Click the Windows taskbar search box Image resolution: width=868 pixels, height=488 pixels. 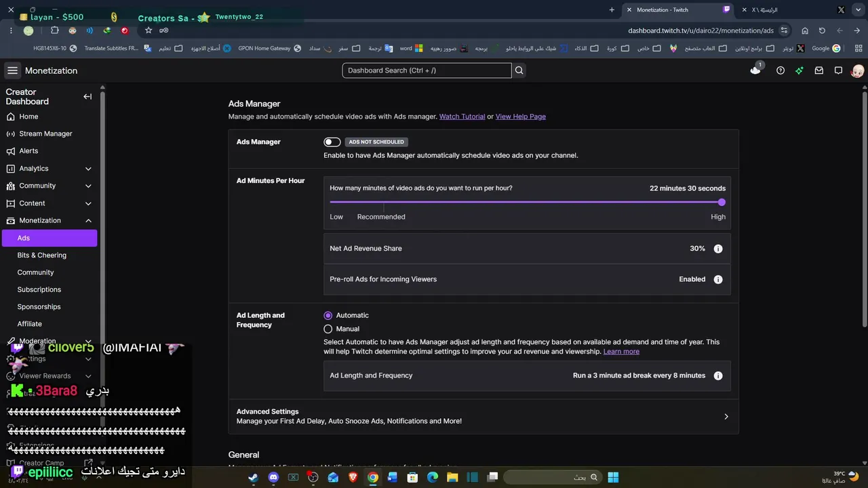[553, 477]
